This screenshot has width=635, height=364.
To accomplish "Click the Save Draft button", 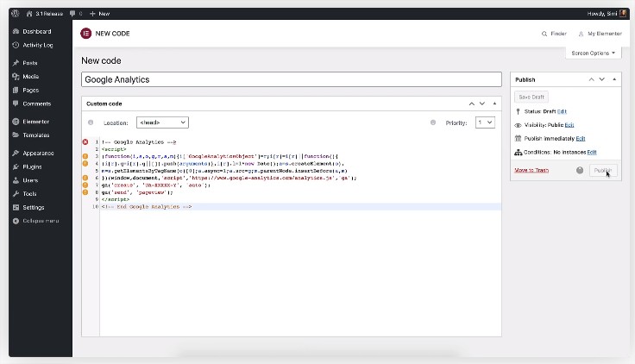I will tap(531, 97).
